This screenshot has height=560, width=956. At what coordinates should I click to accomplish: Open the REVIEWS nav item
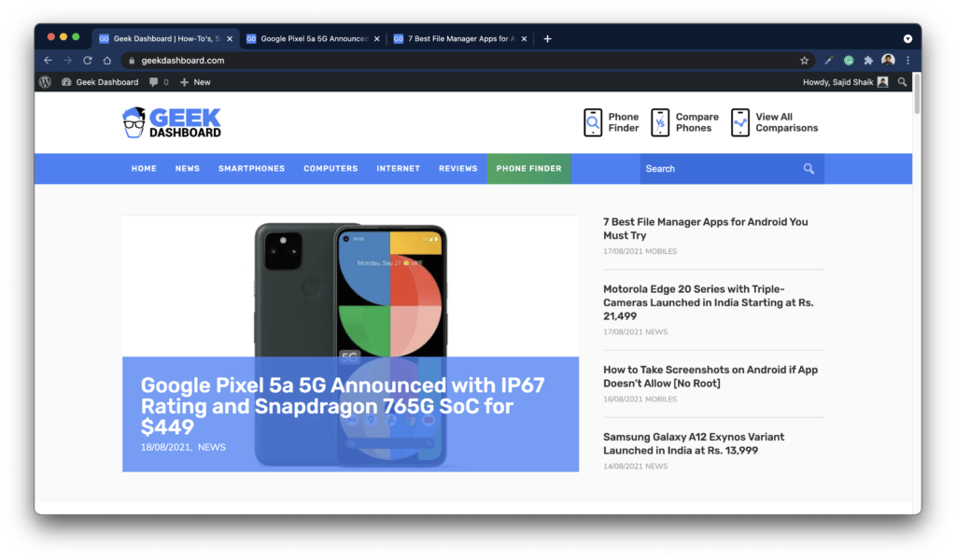(457, 169)
